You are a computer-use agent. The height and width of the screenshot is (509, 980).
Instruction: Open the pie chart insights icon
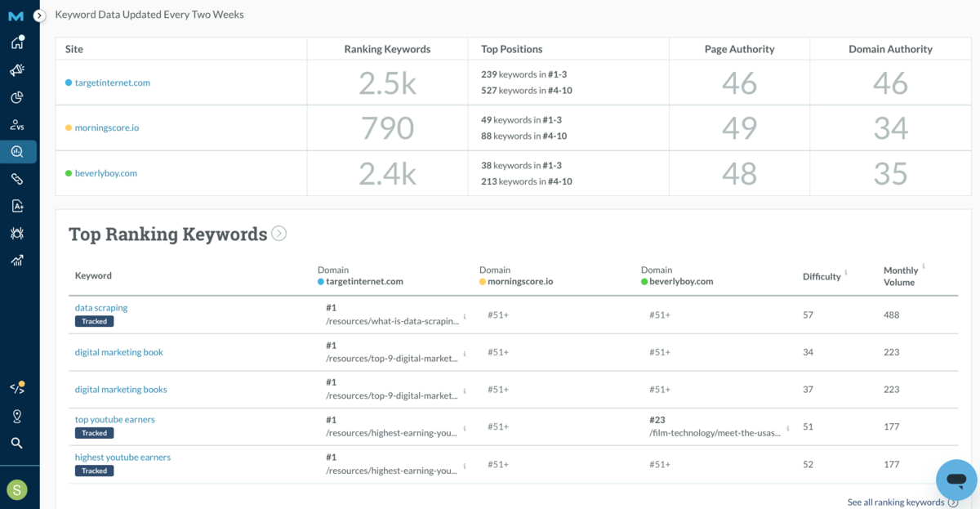pyautogui.click(x=17, y=97)
